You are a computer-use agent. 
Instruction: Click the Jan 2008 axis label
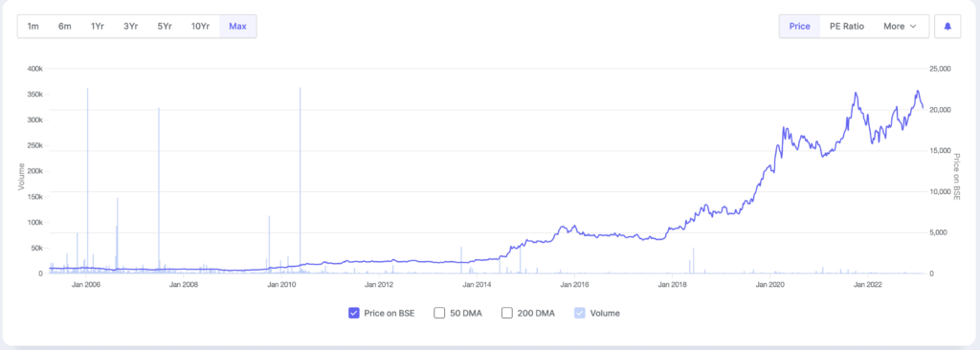coord(184,285)
